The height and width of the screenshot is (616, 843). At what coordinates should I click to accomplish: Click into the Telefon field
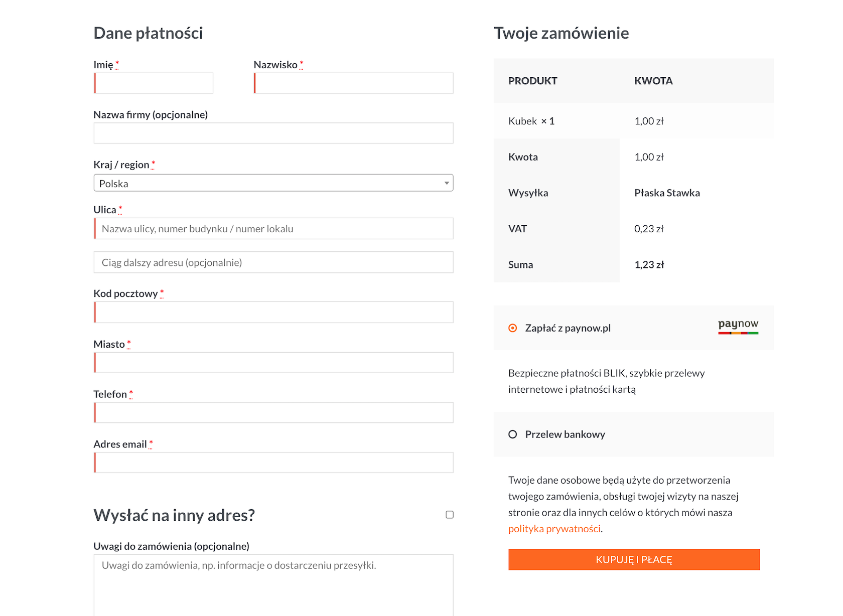[x=273, y=413]
